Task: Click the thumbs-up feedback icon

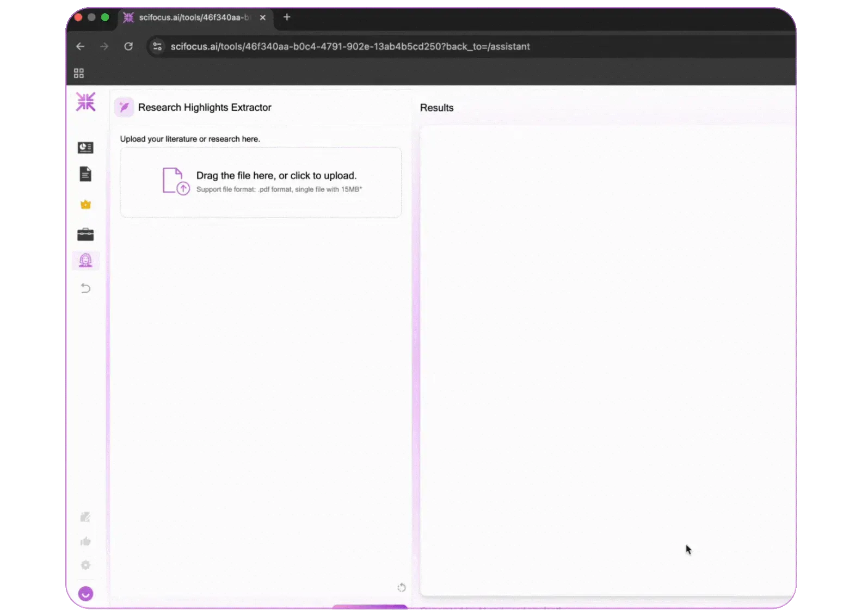Action: (85, 541)
